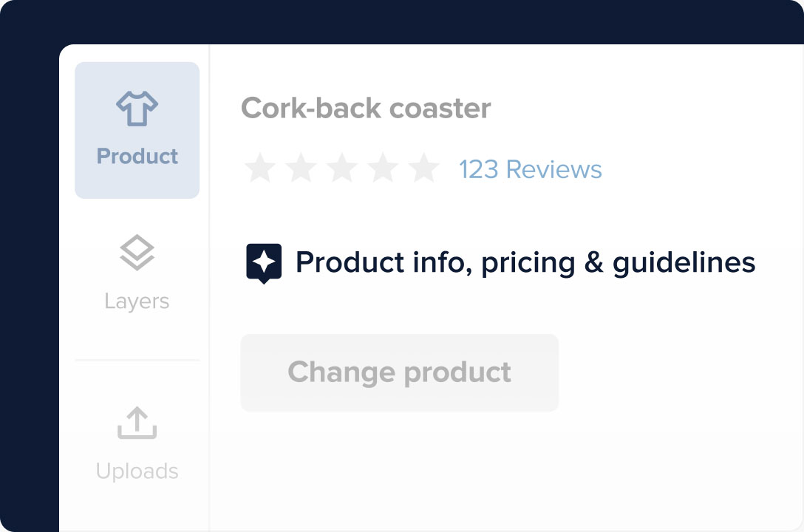
Task: Select the second rating star
Action: pyautogui.click(x=301, y=169)
